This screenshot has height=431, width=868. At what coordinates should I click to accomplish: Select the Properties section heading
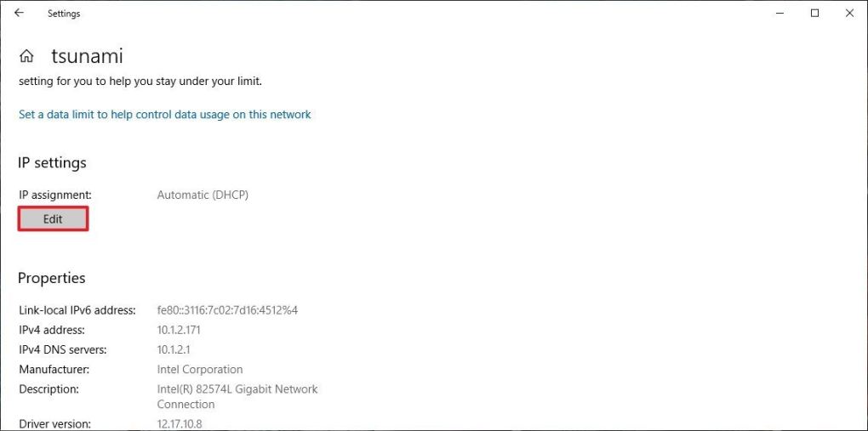coord(52,278)
